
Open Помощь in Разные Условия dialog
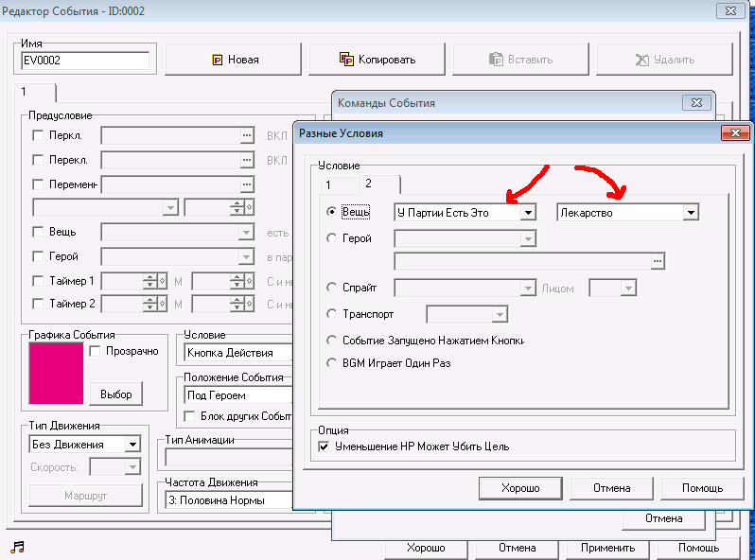(x=703, y=488)
